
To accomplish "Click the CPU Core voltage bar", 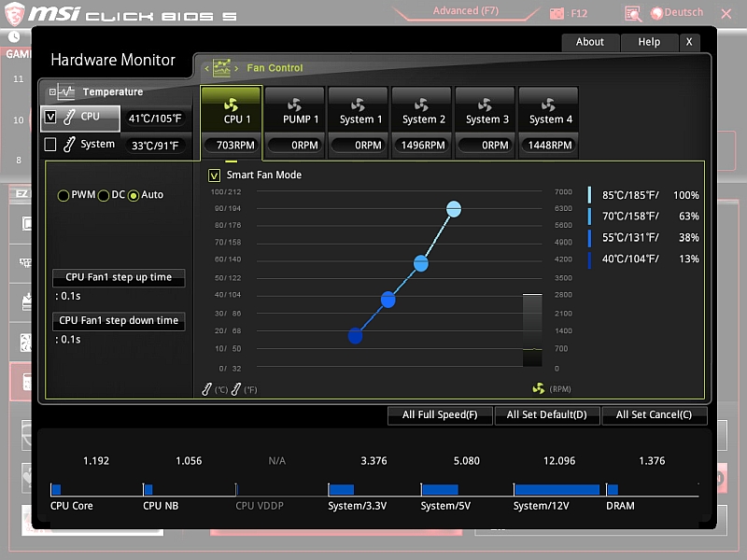I will coord(56,489).
